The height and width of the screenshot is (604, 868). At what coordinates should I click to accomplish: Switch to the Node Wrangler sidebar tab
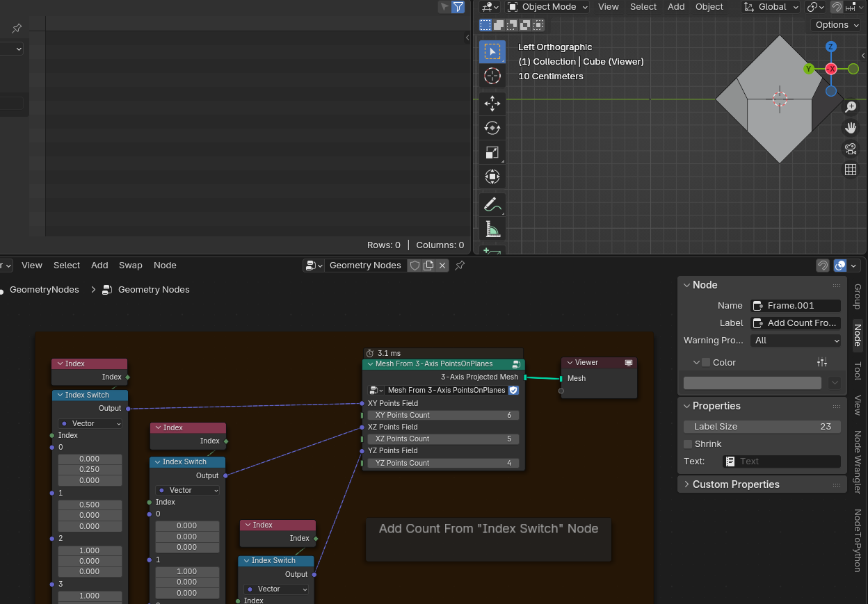[858, 462]
